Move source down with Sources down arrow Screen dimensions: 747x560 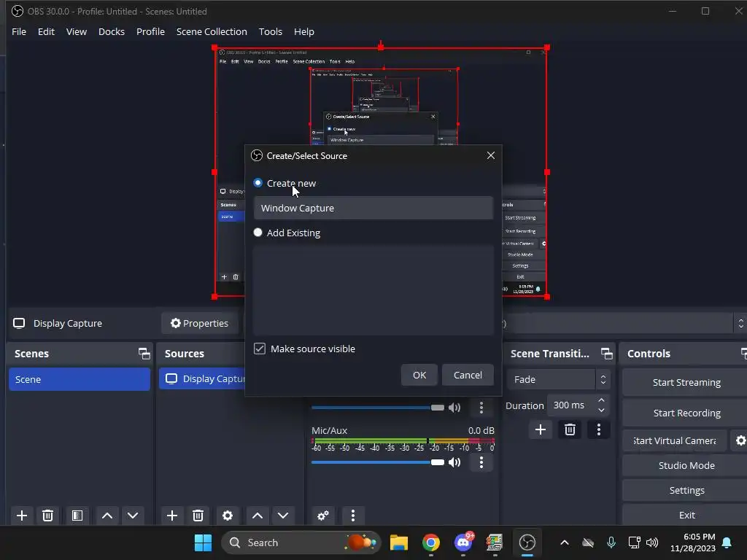(283, 516)
